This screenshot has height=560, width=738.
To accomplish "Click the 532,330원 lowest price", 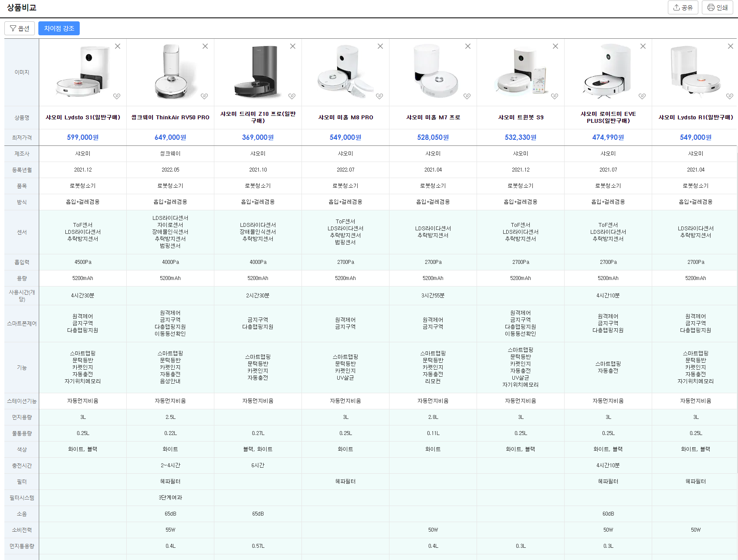I will [x=521, y=137].
